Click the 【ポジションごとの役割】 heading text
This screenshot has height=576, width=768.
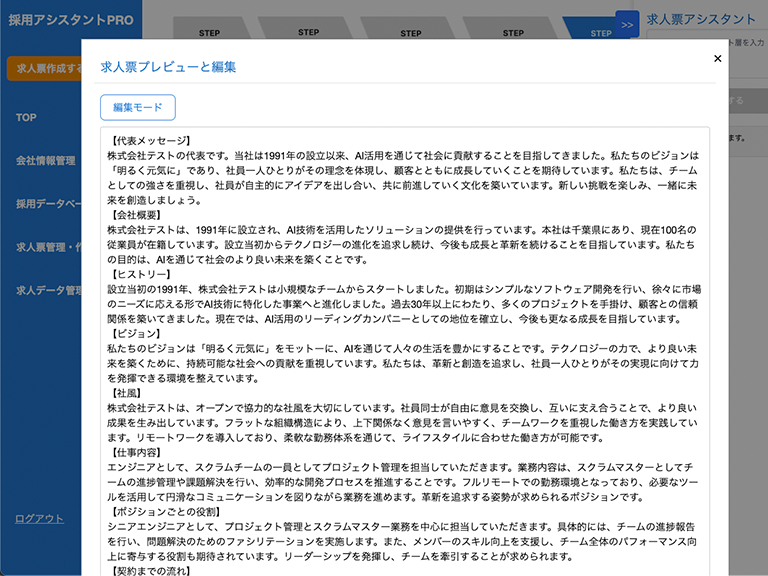point(164,512)
